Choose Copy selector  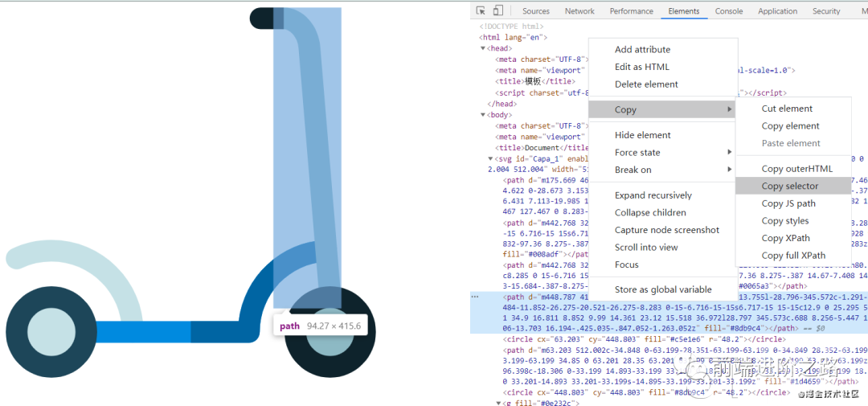(x=793, y=186)
